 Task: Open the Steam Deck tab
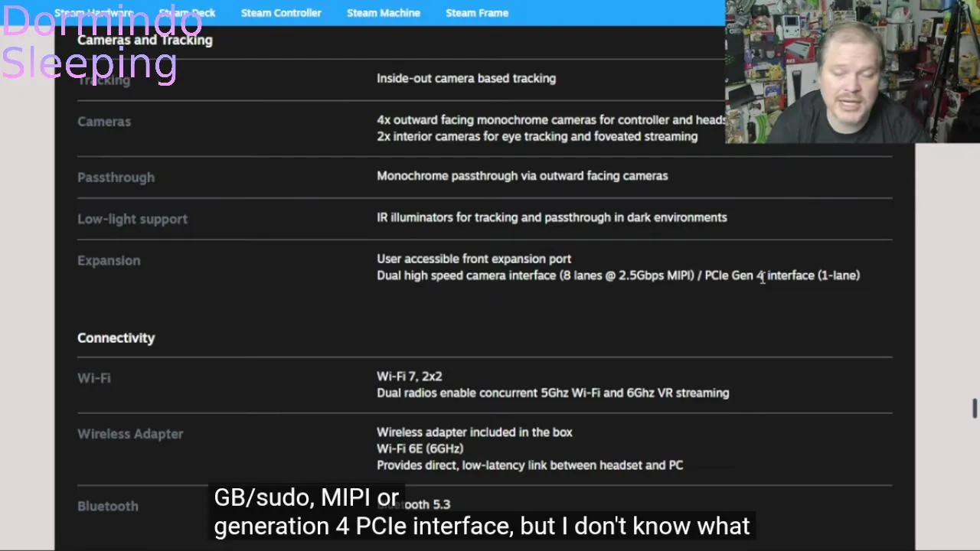188,13
